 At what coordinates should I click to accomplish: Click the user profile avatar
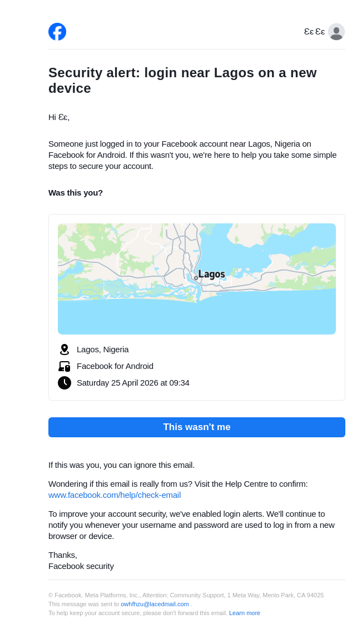click(336, 32)
